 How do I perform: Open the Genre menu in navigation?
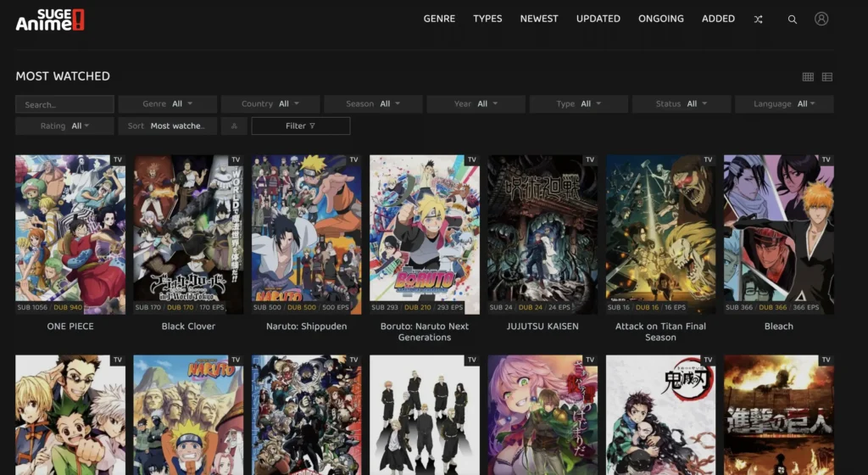point(439,19)
